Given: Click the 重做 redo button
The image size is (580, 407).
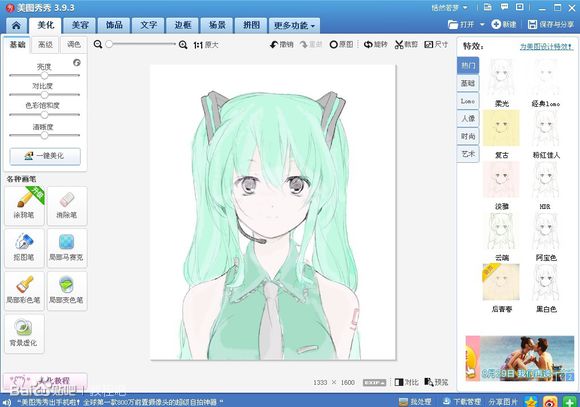Looking at the screenshot, I should click(311, 45).
